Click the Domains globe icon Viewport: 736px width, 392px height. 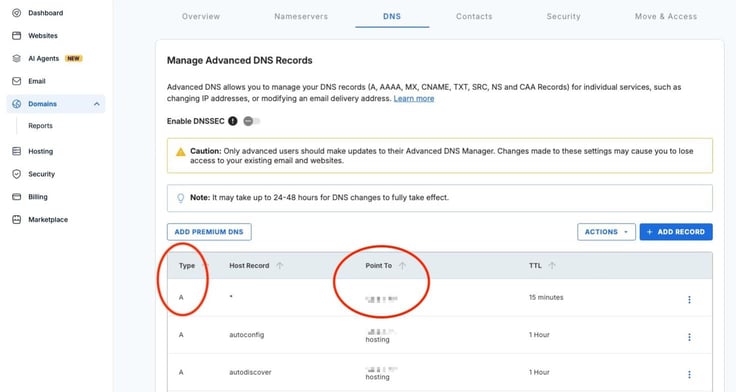(x=16, y=104)
